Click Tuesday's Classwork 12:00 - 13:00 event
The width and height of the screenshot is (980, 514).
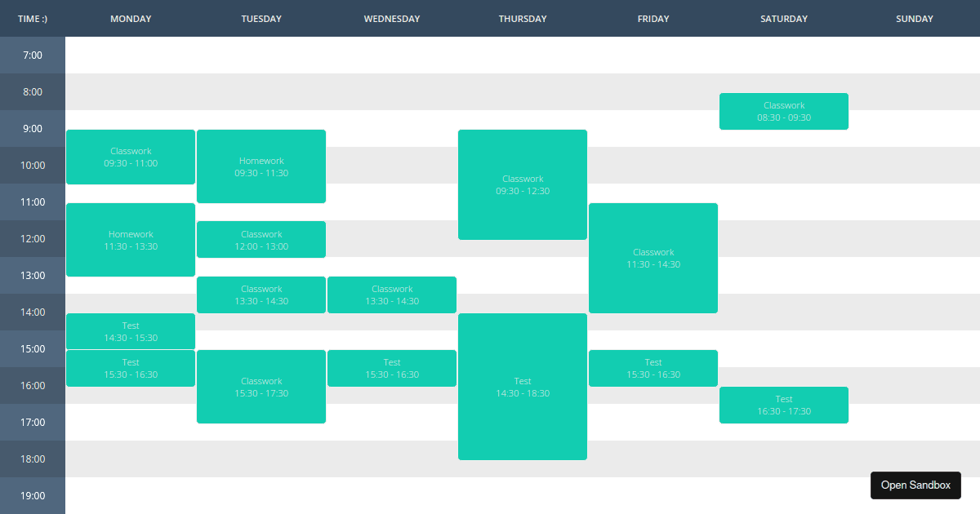click(261, 239)
